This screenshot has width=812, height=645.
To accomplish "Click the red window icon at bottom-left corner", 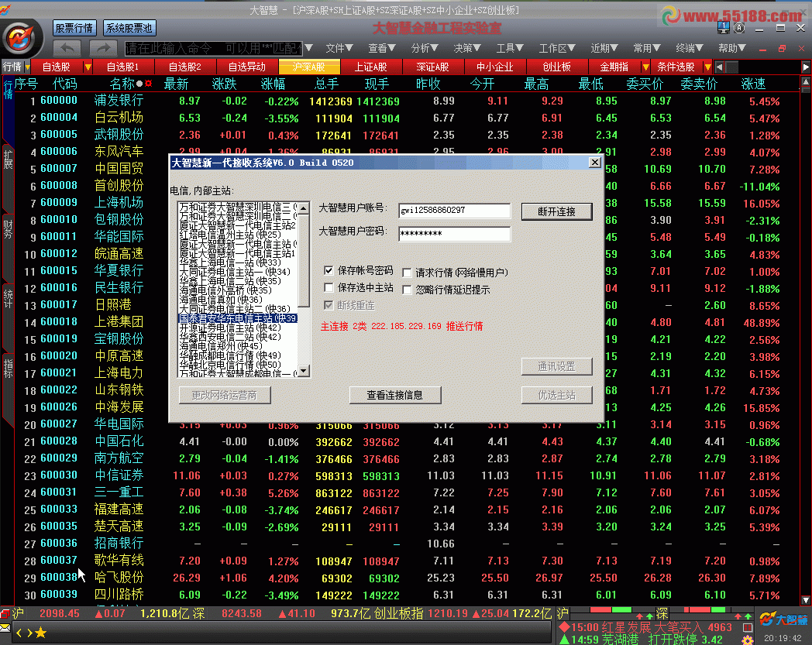I will (5, 613).
